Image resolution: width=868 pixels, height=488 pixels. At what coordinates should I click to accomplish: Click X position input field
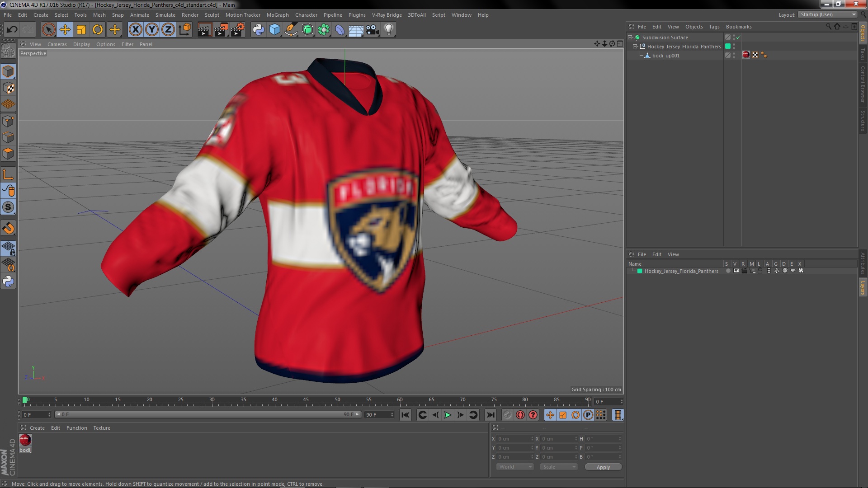(515, 439)
